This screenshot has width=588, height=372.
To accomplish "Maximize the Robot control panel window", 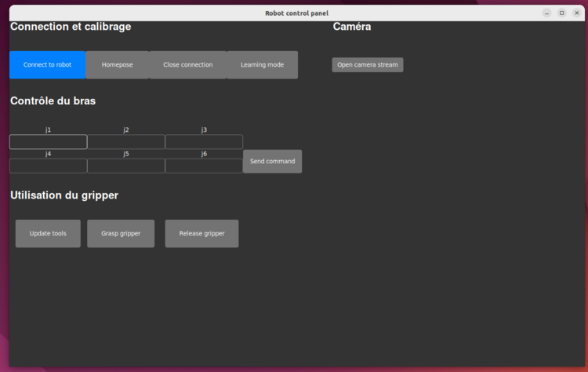I will coord(561,13).
